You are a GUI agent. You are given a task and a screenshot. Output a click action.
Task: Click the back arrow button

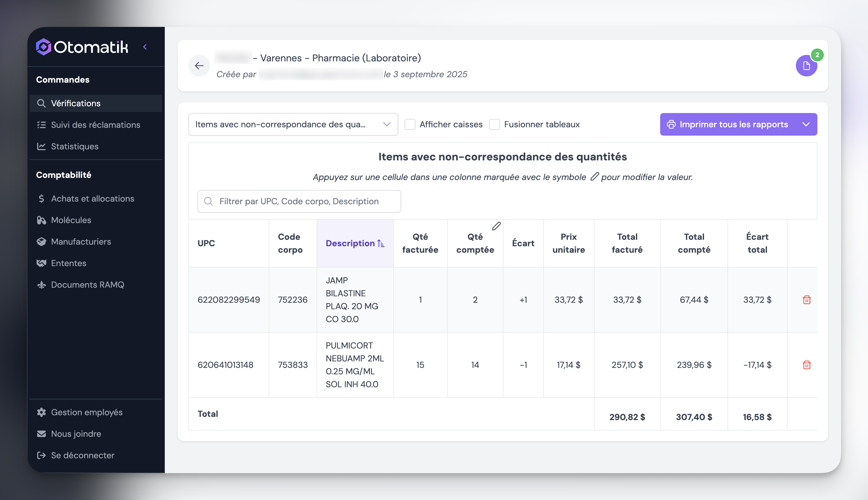coord(199,66)
